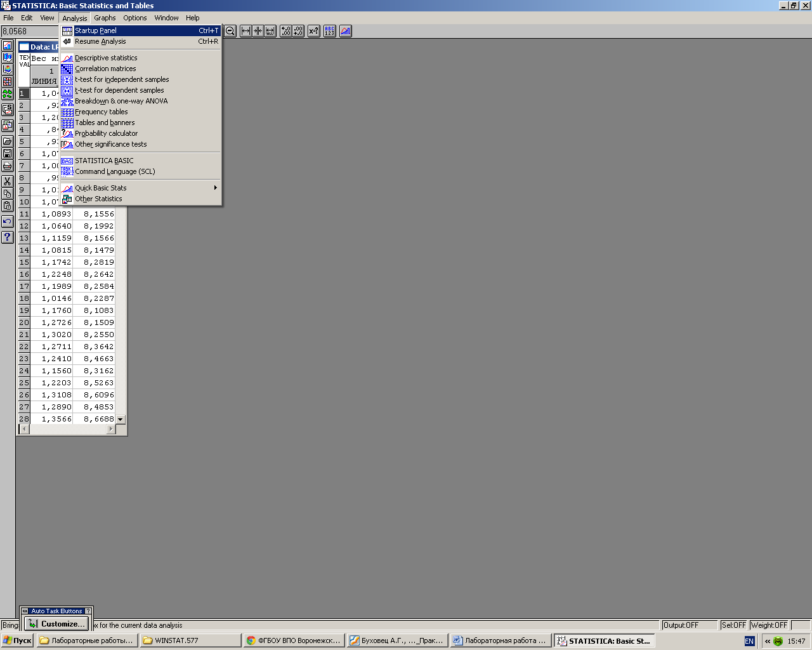812x650 pixels.
Task: Select Other significance tests entry
Action: (x=140, y=144)
